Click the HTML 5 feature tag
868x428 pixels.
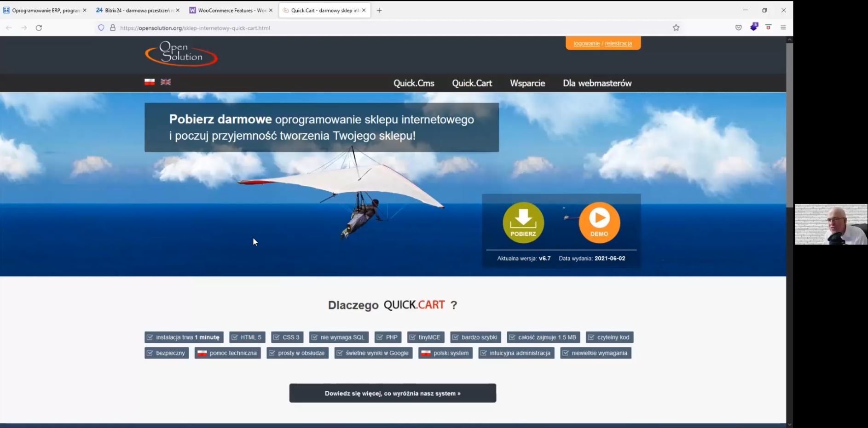(247, 337)
